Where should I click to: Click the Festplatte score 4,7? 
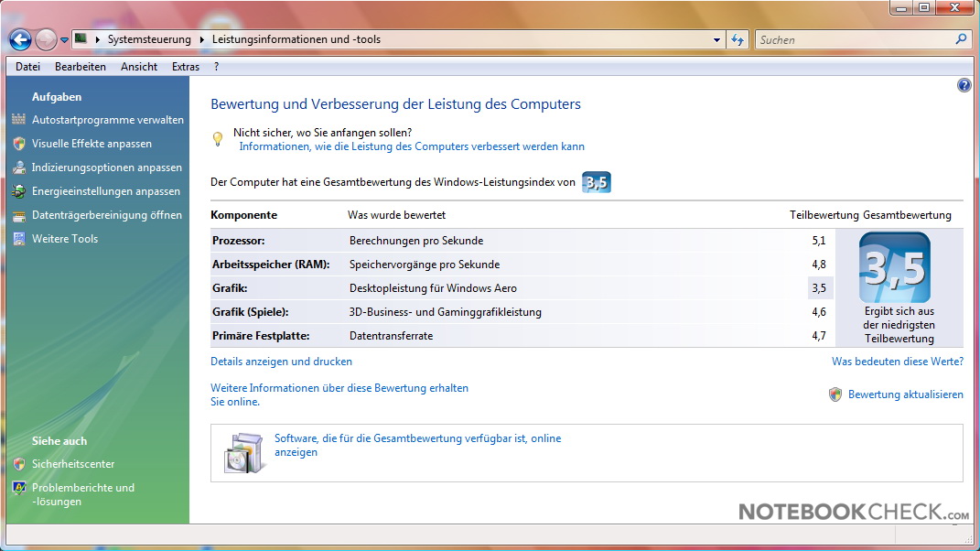click(x=819, y=335)
